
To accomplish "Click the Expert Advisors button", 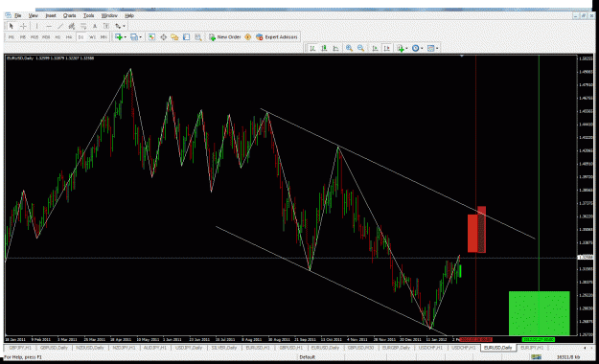I will pyautogui.click(x=277, y=37).
